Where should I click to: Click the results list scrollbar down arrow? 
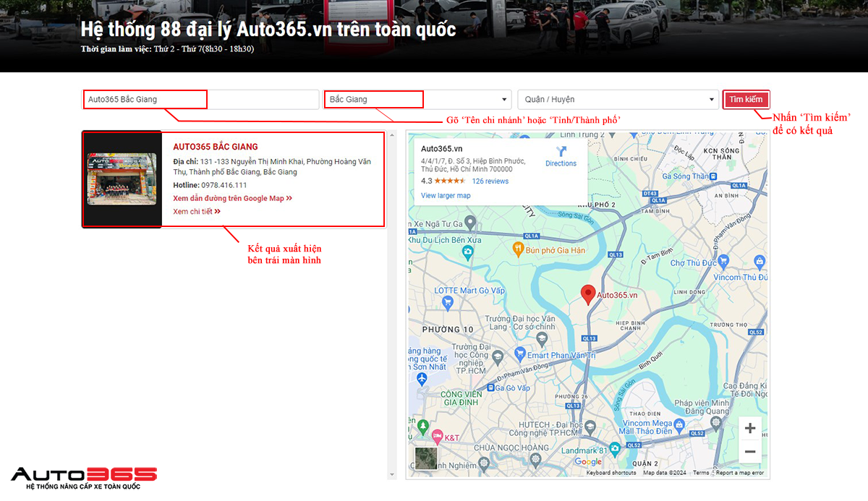click(x=393, y=475)
